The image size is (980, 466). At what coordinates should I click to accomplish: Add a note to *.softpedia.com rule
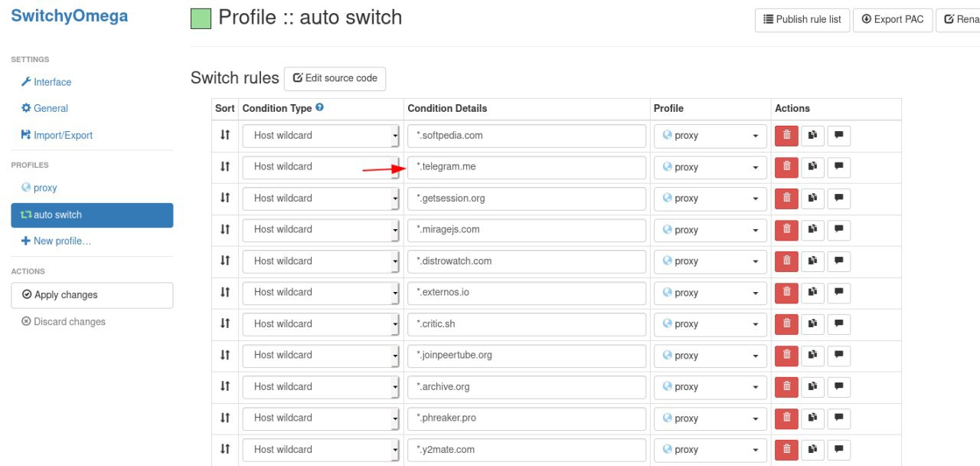tap(839, 136)
